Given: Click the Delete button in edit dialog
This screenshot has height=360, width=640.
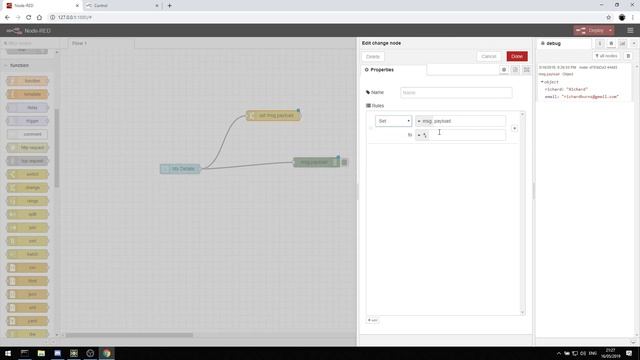Looking at the screenshot, I should pos(373,56).
